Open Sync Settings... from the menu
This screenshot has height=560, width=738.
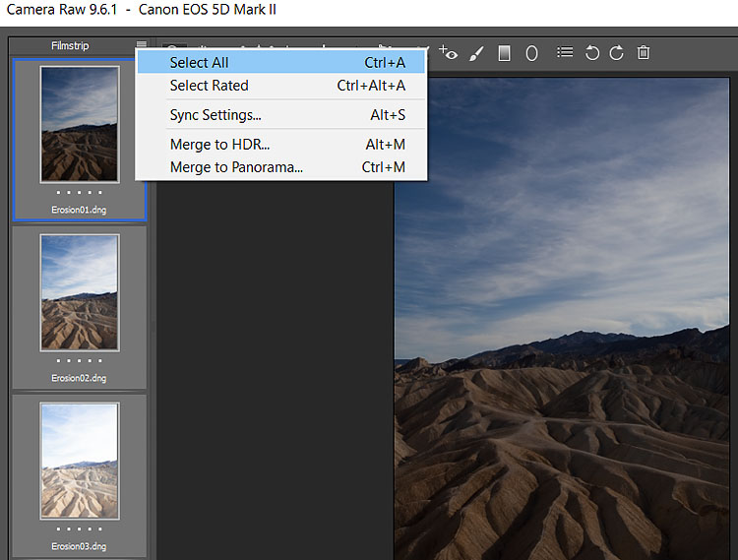point(281,115)
